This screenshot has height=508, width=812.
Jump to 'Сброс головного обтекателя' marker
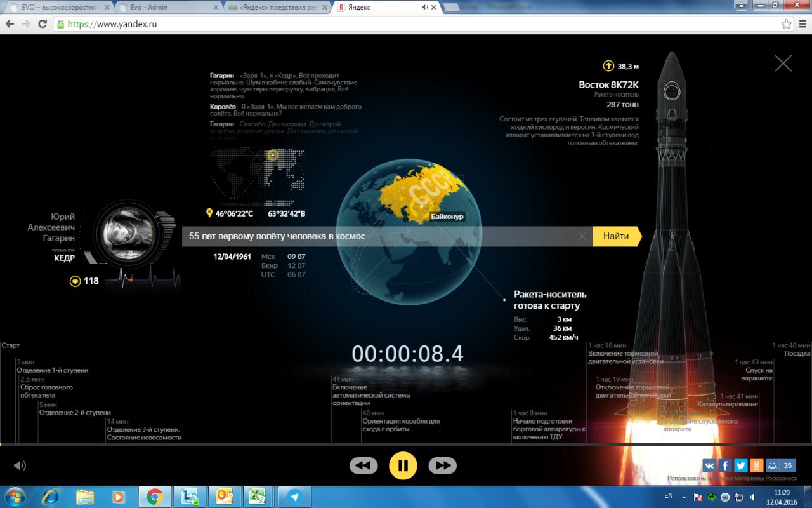coord(46,387)
